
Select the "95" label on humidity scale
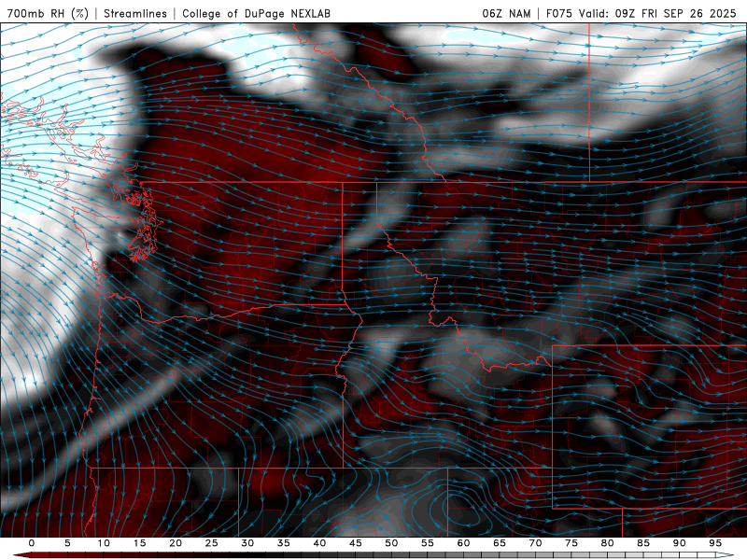tap(715, 543)
